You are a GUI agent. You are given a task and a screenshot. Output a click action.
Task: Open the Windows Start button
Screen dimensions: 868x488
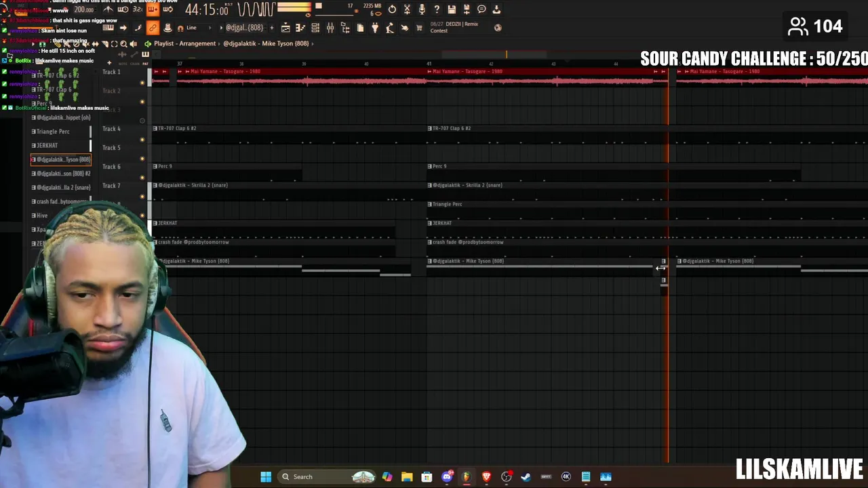click(x=266, y=476)
